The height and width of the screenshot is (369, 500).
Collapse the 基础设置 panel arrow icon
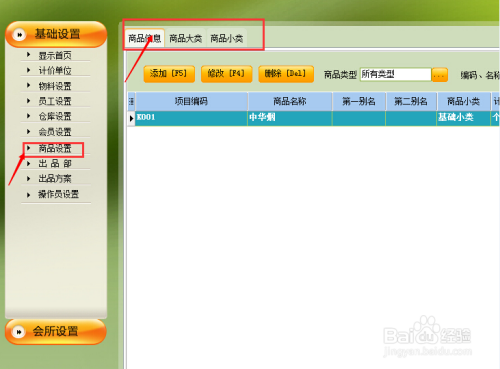click(19, 35)
